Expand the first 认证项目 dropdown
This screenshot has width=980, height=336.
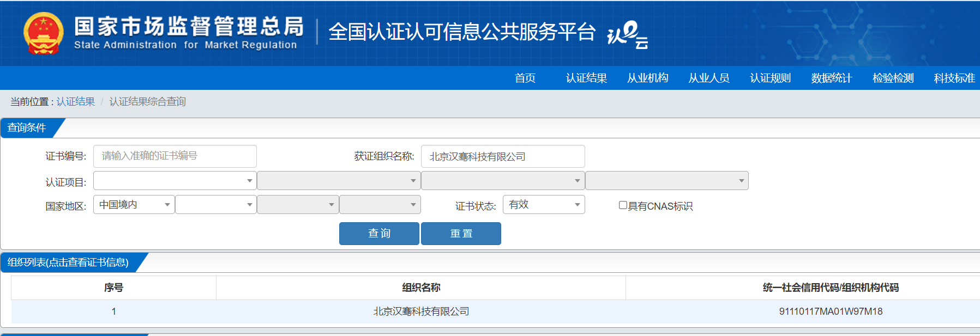click(x=175, y=181)
